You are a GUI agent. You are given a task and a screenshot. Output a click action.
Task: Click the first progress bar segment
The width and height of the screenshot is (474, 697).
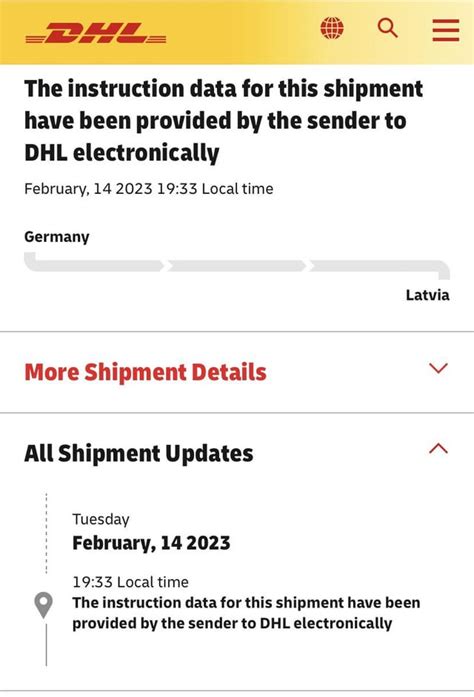pos(93,263)
